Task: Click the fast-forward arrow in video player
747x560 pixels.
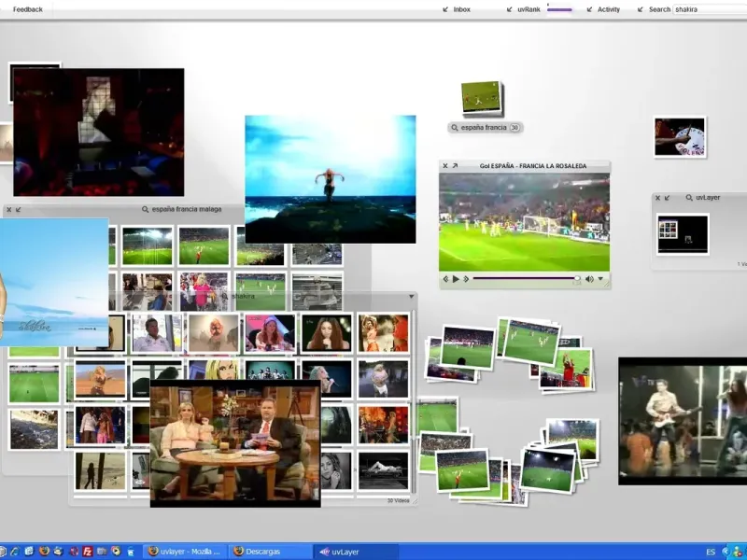Action: pyautogui.click(x=467, y=279)
